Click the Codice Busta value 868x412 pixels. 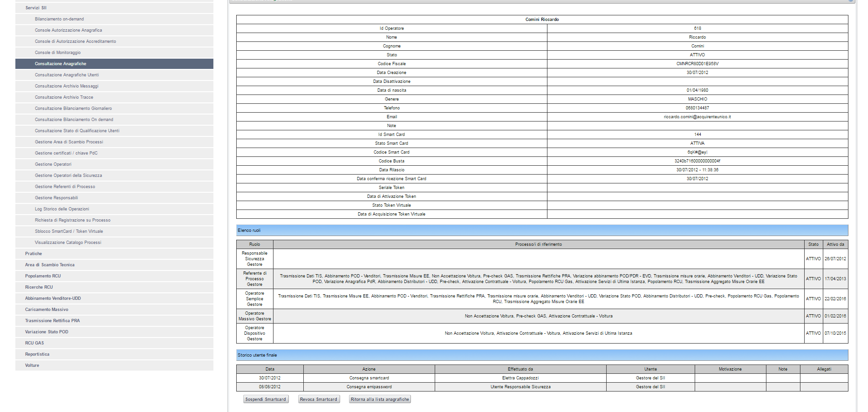[697, 161]
